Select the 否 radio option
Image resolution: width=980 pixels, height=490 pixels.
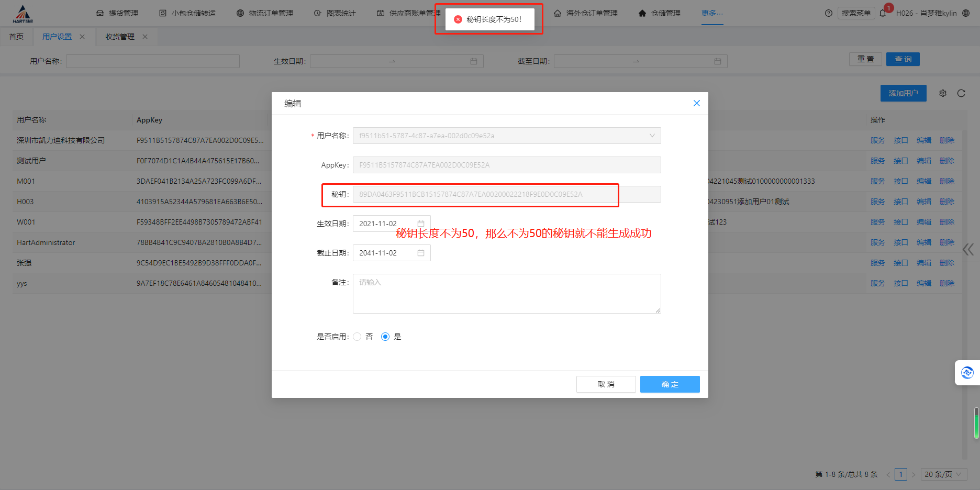[358, 337]
